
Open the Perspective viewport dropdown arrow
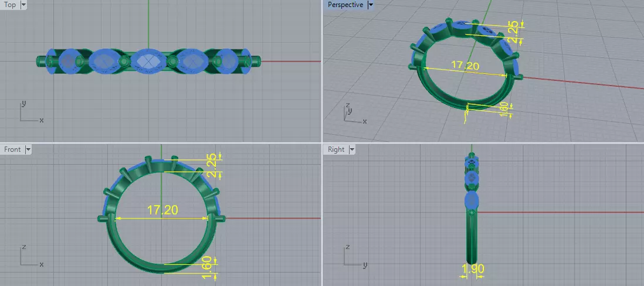pos(371,5)
